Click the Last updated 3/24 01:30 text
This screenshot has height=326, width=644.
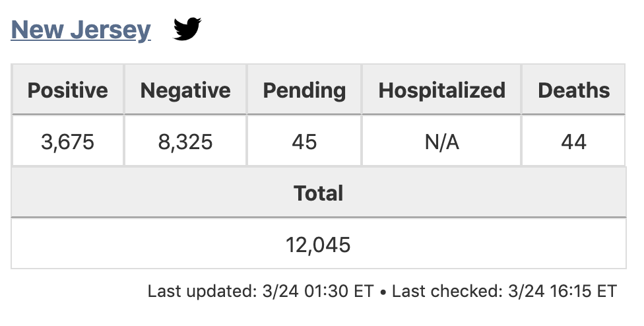[x=261, y=291]
